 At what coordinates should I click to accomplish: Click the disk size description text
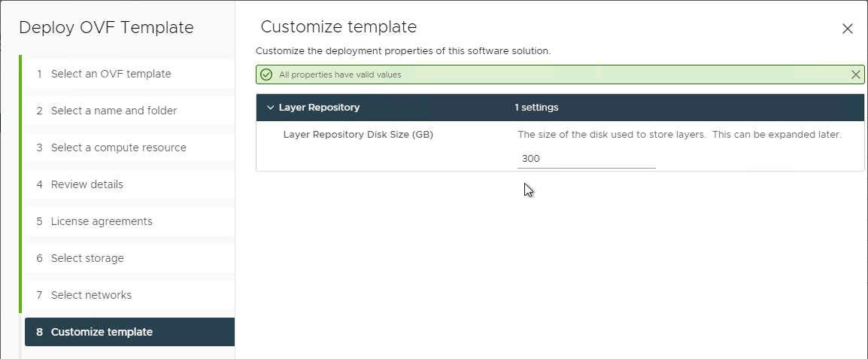coord(679,135)
